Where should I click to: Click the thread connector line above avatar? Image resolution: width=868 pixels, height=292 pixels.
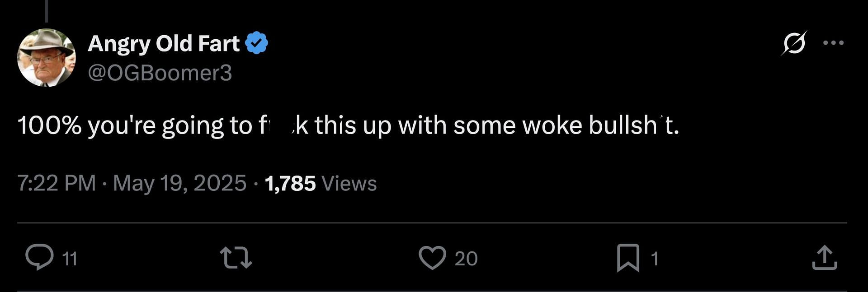pyautogui.click(x=46, y=11)
